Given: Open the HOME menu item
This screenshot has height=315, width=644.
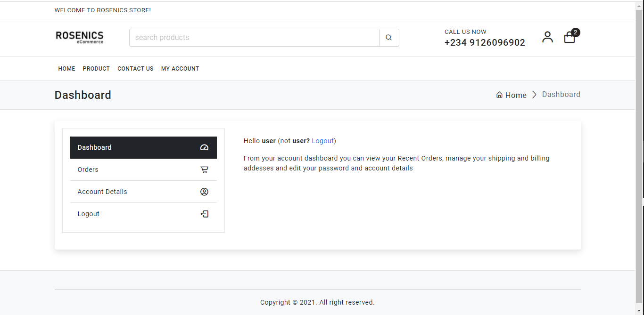Looking at the screenshot, I should 66,69.
